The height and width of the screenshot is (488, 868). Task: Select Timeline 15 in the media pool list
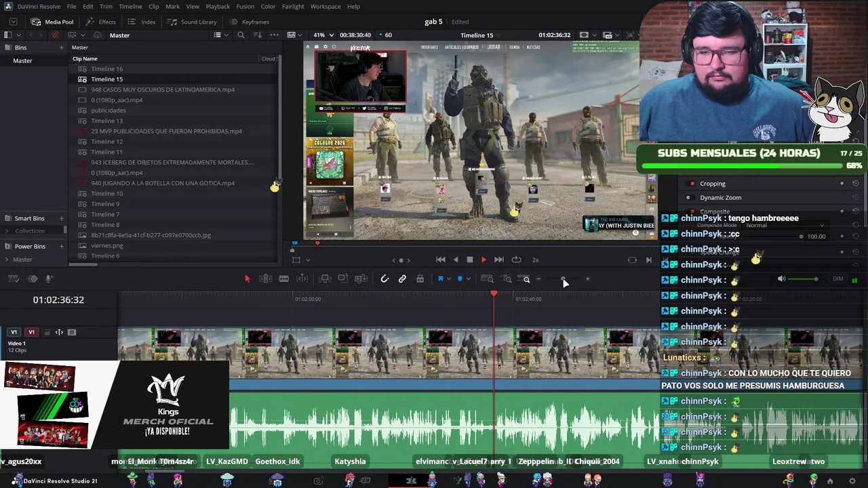(107, 79)
